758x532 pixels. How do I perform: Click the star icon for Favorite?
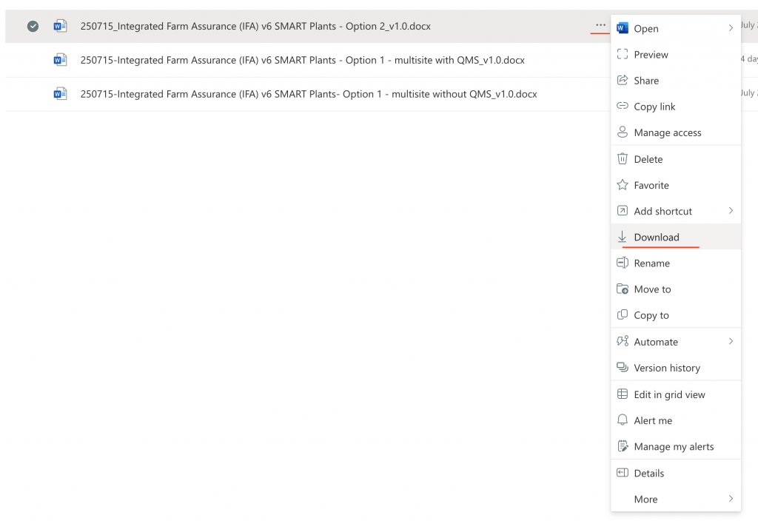pyautogui.click(x=623, y=185)
